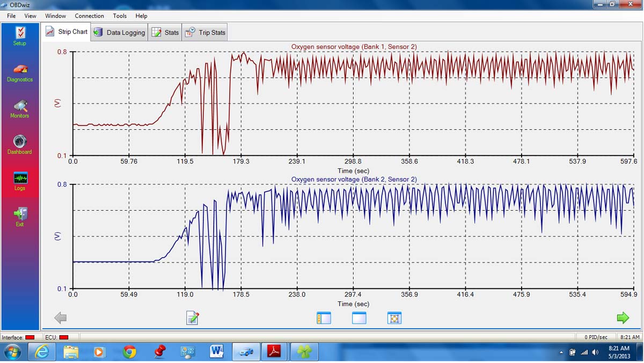This screenshot has height=363, width=644.
Task: Click the gray back arrow
Action: point(61,318)
